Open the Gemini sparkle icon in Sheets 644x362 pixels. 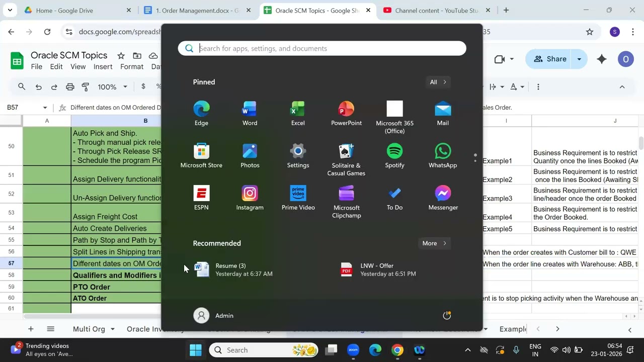click(602, 59)
